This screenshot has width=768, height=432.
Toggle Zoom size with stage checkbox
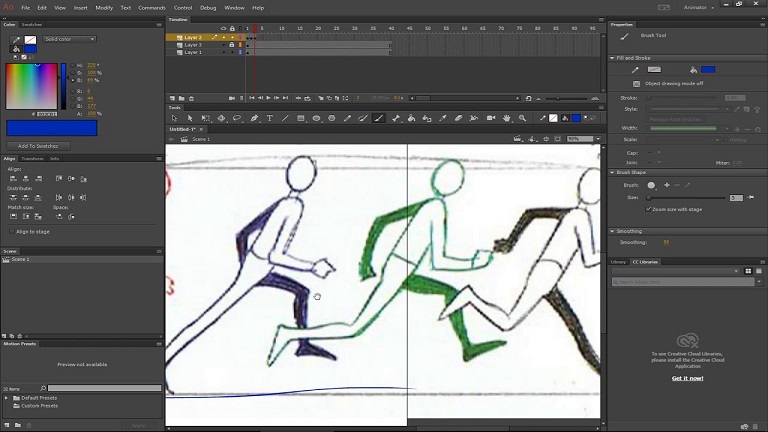point(648,209)
